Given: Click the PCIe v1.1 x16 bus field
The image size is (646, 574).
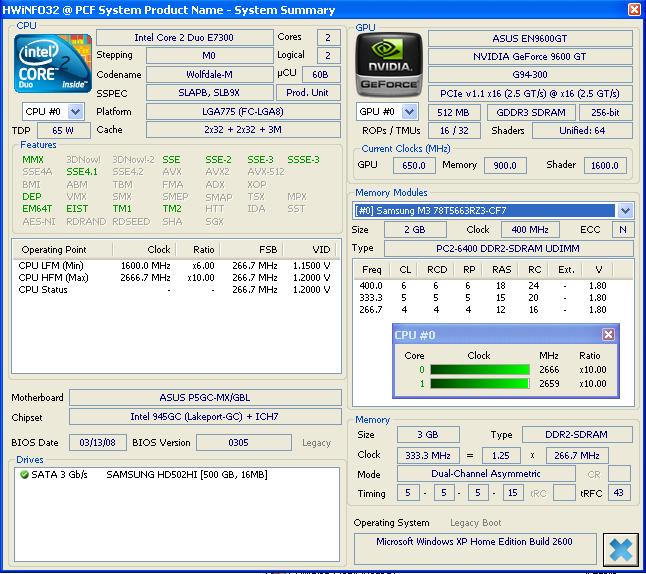Looking at the screenshot, I should point(530,94).
